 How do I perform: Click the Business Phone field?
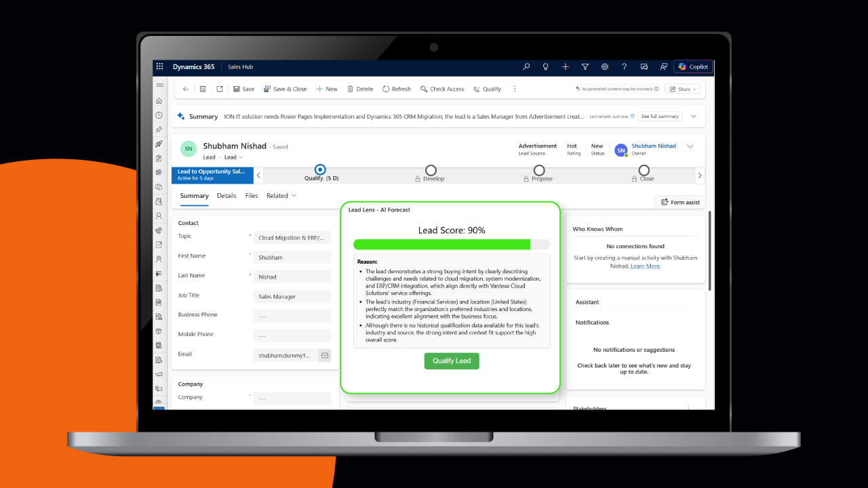click(x=292, y=316)
